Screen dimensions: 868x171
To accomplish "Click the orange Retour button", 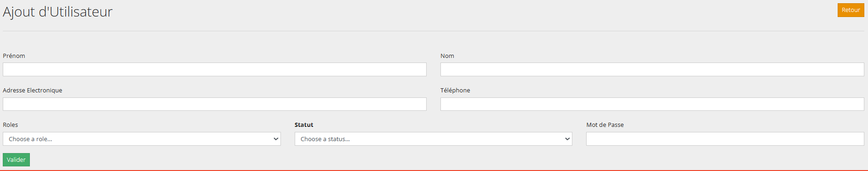I will [x=851, y=10].
